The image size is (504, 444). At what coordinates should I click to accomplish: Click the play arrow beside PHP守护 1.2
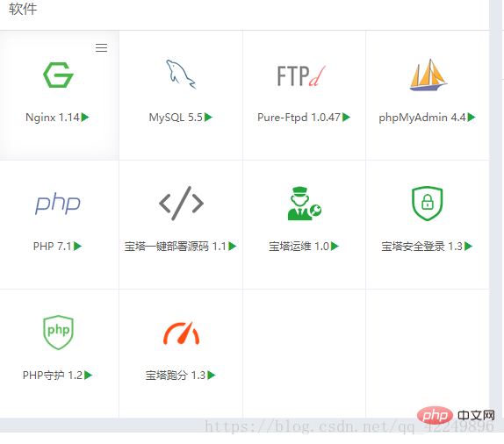click(88, 375)
